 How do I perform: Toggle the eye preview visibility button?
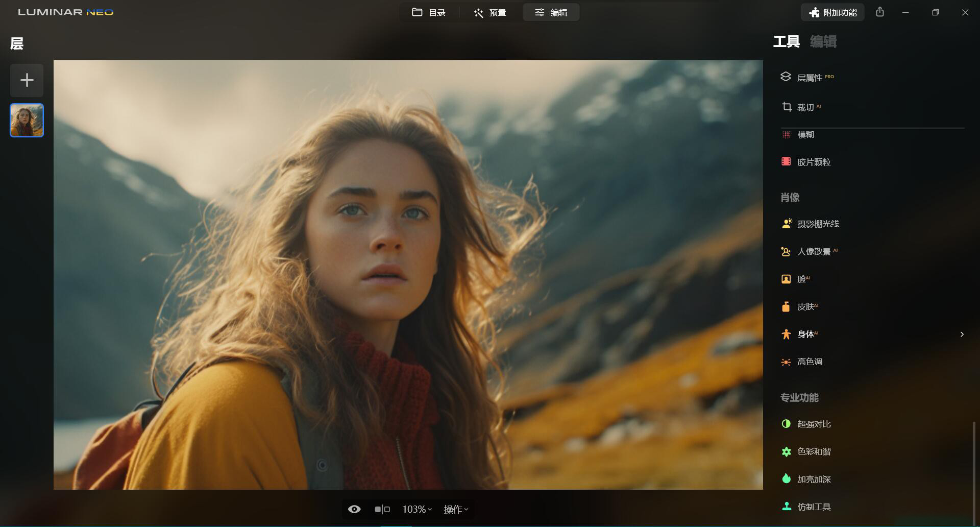pos(354,509)
